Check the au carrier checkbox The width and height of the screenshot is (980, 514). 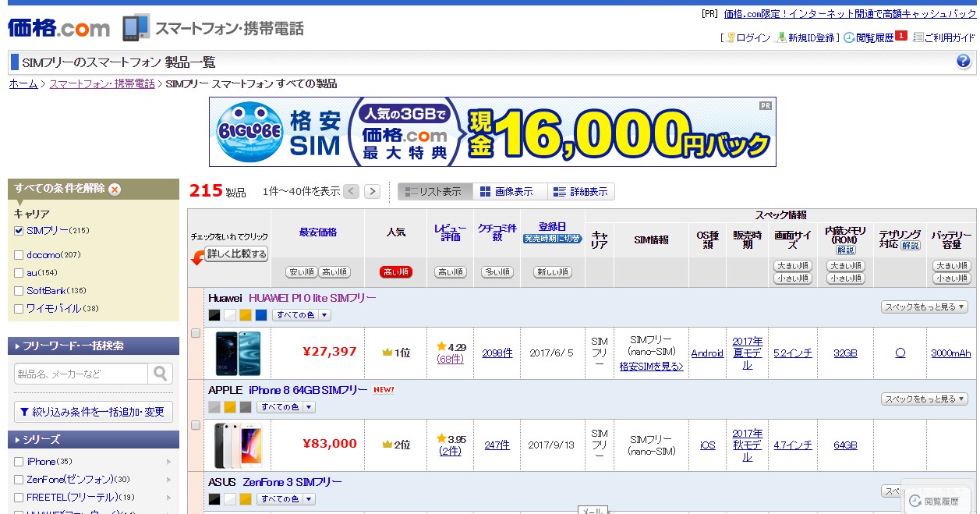[19, 273]
